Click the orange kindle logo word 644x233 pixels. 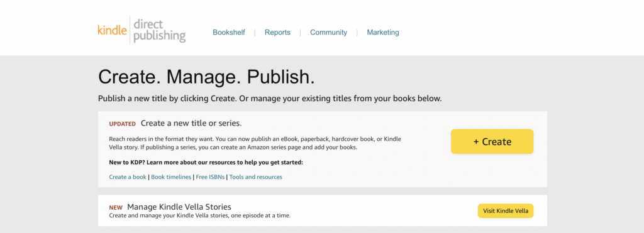tap(112, 30)
